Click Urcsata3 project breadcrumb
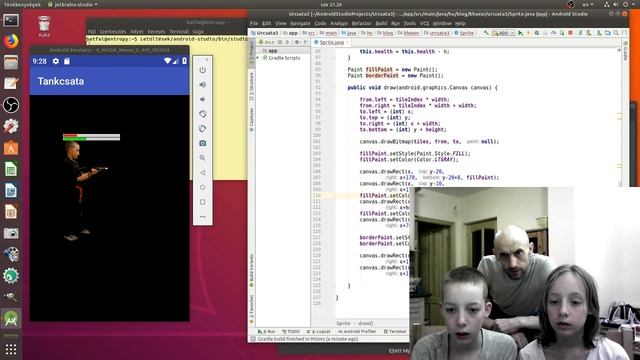Viewport: 640px width, 360px height. 264,33
